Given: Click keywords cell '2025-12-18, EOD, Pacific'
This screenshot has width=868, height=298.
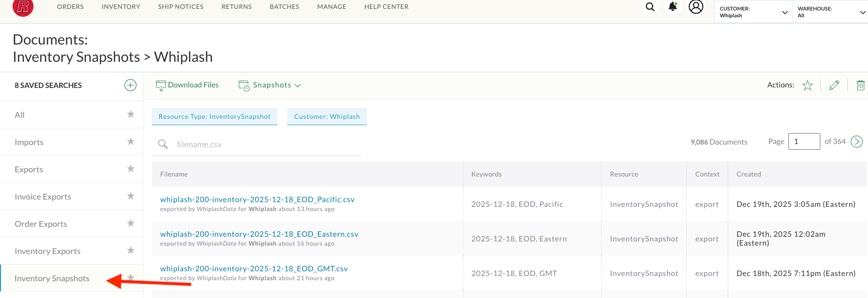Looking at the screenshot, I should (x=517, y=204).
